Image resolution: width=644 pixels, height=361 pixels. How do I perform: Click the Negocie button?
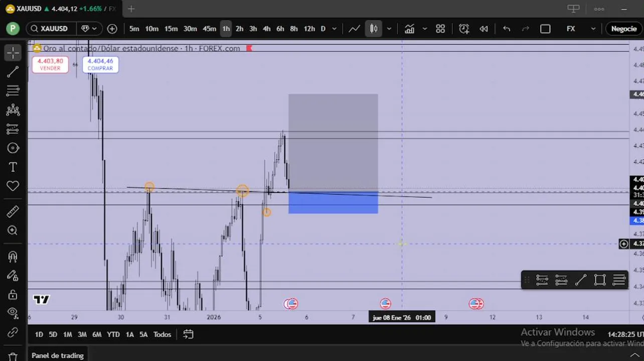(623, 29)
